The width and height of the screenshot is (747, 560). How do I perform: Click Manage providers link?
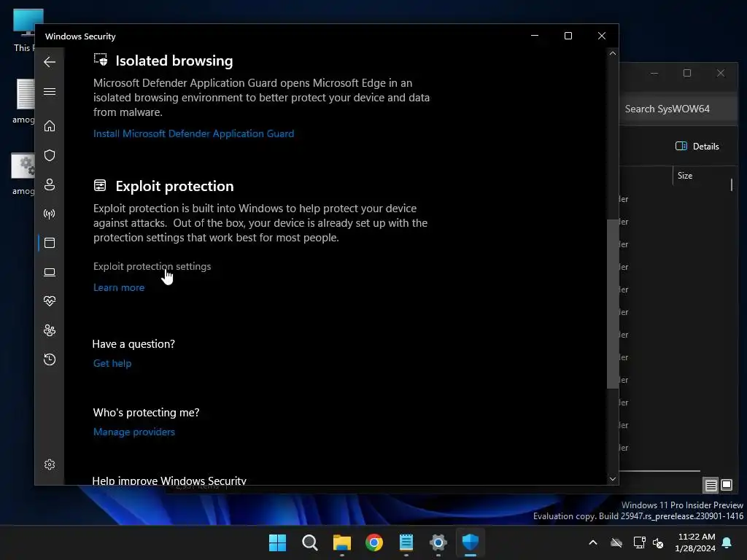(x=134, y=432)
